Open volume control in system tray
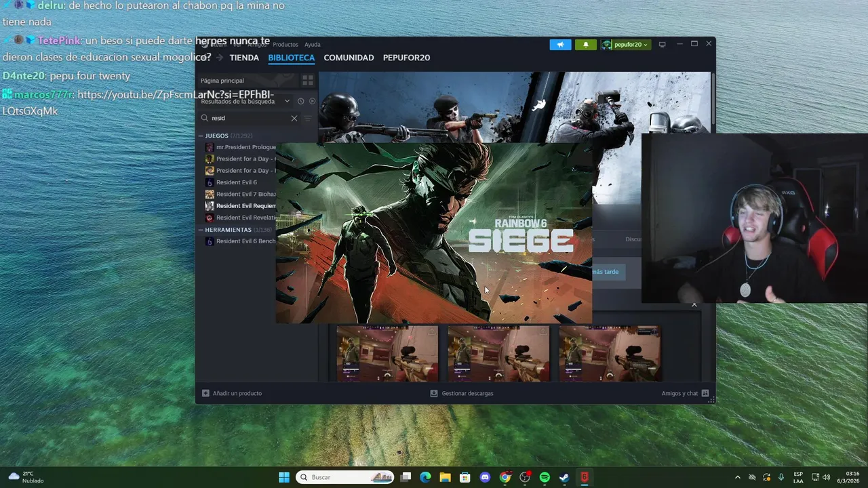The height and width of the screenshot is (488, 868). [x=827, y=477]
